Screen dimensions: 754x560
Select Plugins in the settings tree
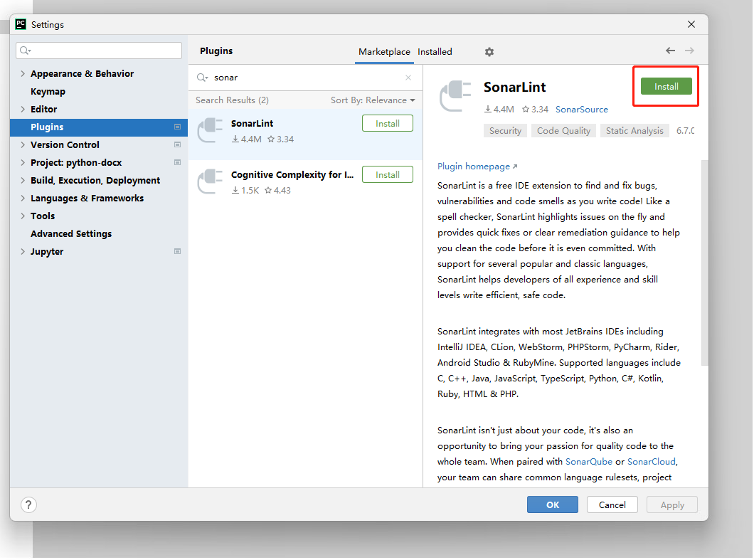click(x=99, y=127)
